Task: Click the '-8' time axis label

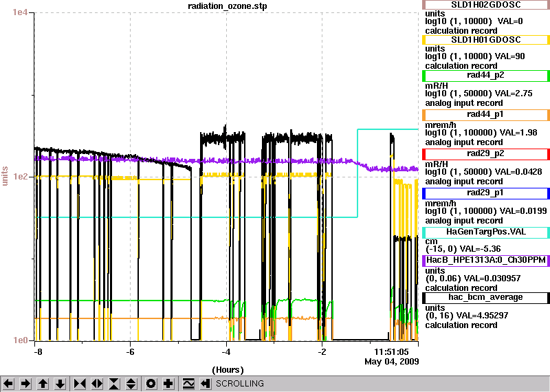Action: click(x=38, y=351)
